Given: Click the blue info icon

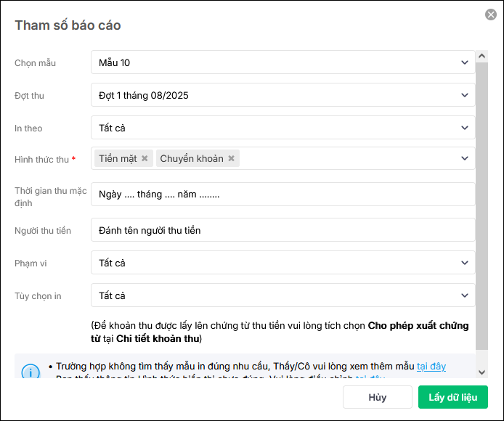Looking at the screenshot, I should [31, 372].
